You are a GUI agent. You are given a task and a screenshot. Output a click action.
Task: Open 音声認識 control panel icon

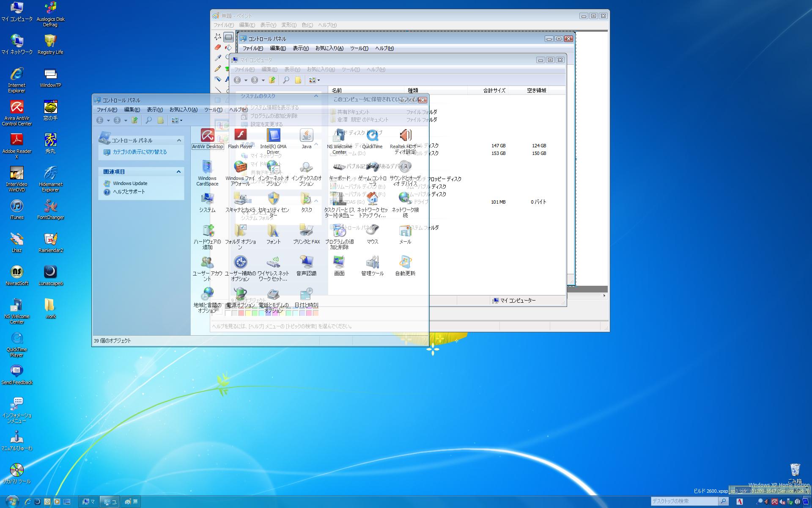[x=307, y=266]
